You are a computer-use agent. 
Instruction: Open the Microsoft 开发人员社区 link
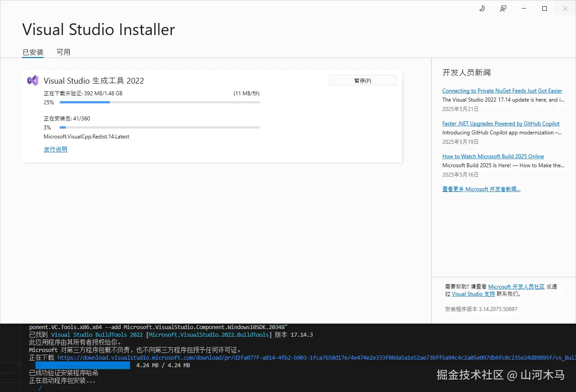[517, 286]
